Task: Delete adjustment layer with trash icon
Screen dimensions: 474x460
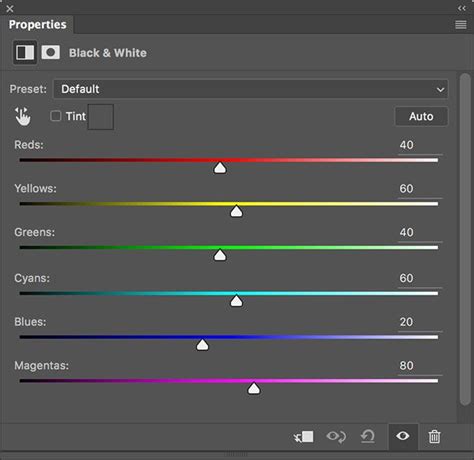Action: pyautogui.click(x=434, y=436)
